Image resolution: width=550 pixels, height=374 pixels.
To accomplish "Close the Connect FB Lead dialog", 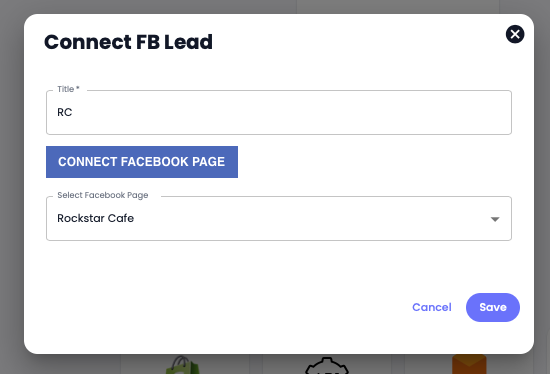I will click(515, 34).
